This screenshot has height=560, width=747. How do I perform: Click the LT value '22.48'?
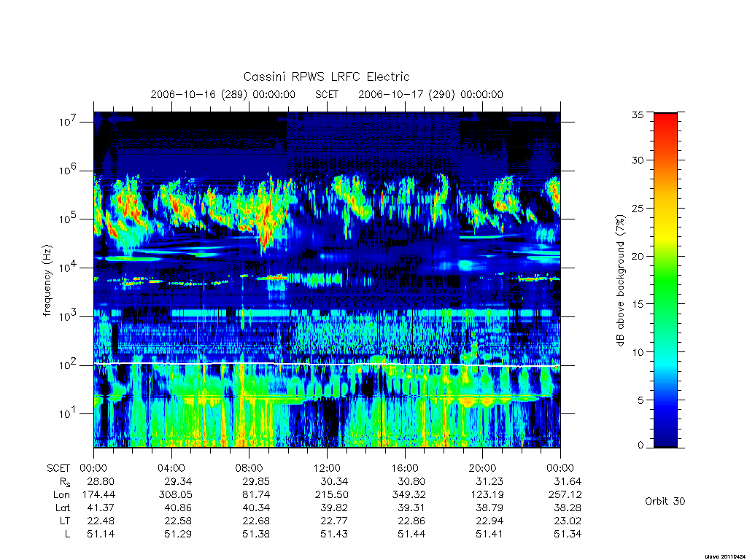click(x=101, y=521)
